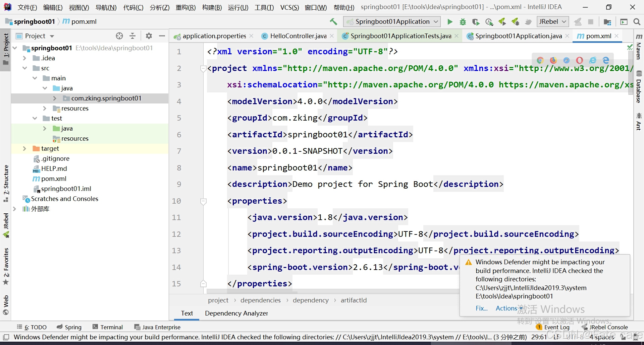
Task: Open the Terminal tool window
Action: click(x=108, y=327)
